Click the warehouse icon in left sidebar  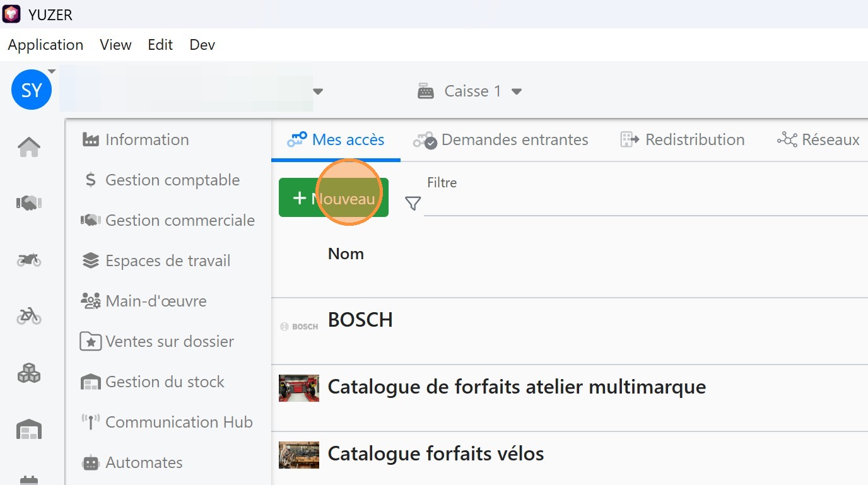(x=29, y=430)
